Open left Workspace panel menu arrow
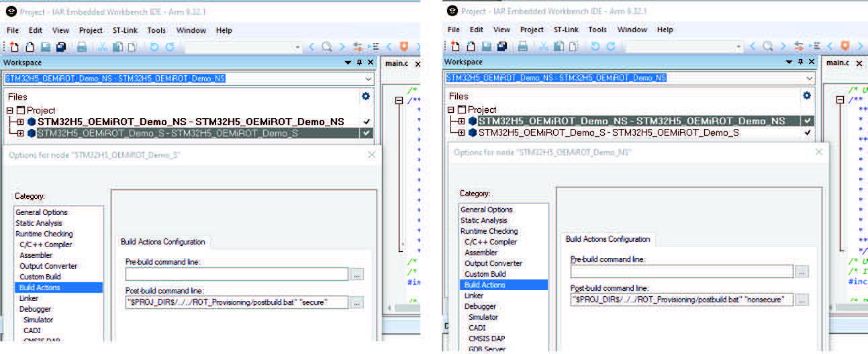Screen dimensions: 868x354 348,62
